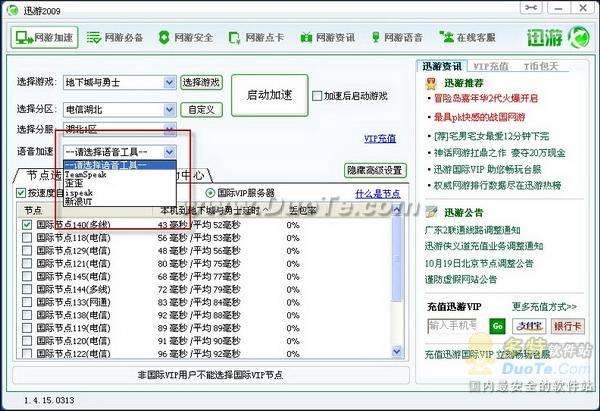Click the 自定义 button

point(201,110)
